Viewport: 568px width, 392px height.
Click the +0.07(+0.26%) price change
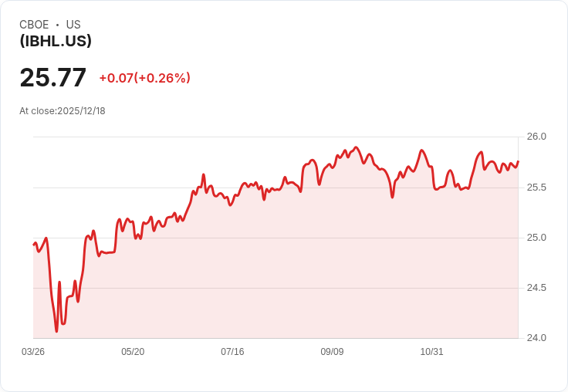click(x=144, y=78)
